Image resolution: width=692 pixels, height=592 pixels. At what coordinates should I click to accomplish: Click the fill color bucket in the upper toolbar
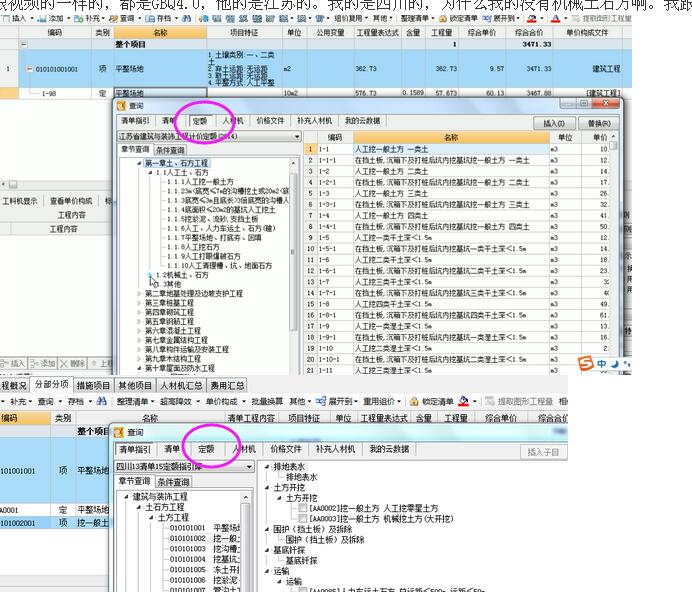point(531,19)
